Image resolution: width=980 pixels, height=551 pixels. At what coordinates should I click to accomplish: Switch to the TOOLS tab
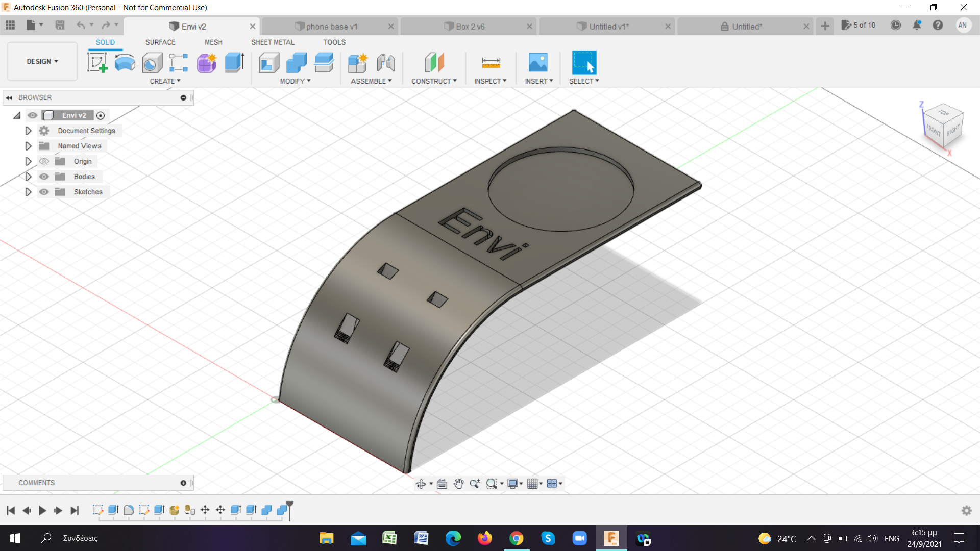click(334, 42)
